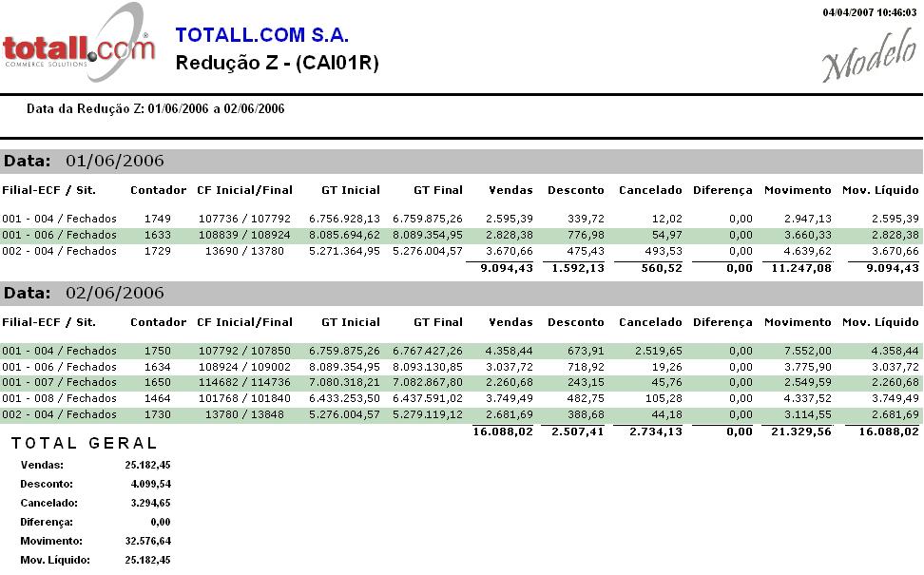Click the "Vendas:" label under Total Geral
924x575 pixels.
click(x=42, y=465)
